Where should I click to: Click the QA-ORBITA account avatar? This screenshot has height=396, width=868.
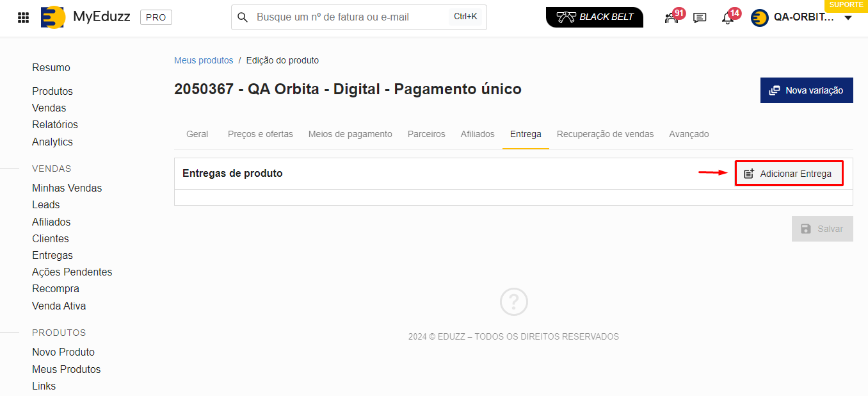click(759, 18)
